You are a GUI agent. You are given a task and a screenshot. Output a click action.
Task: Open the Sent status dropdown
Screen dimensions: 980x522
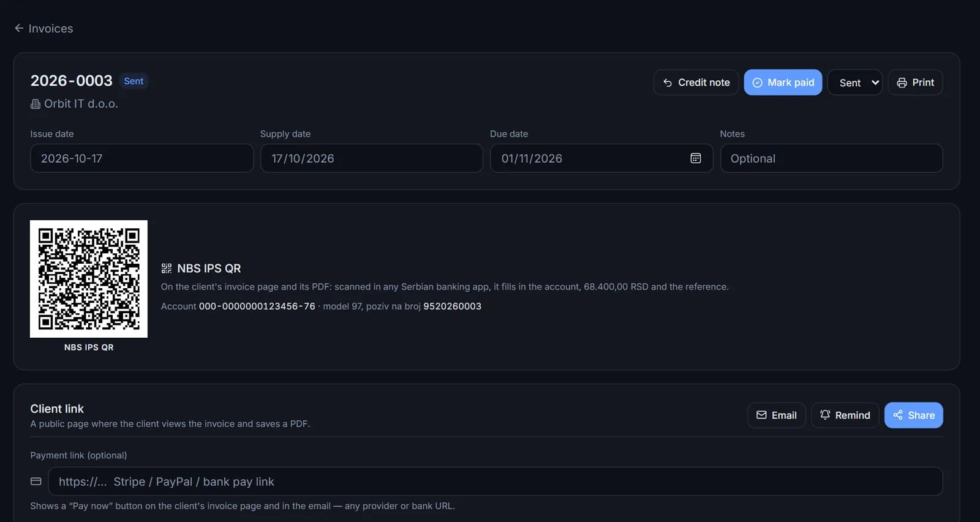pos(855,83)
